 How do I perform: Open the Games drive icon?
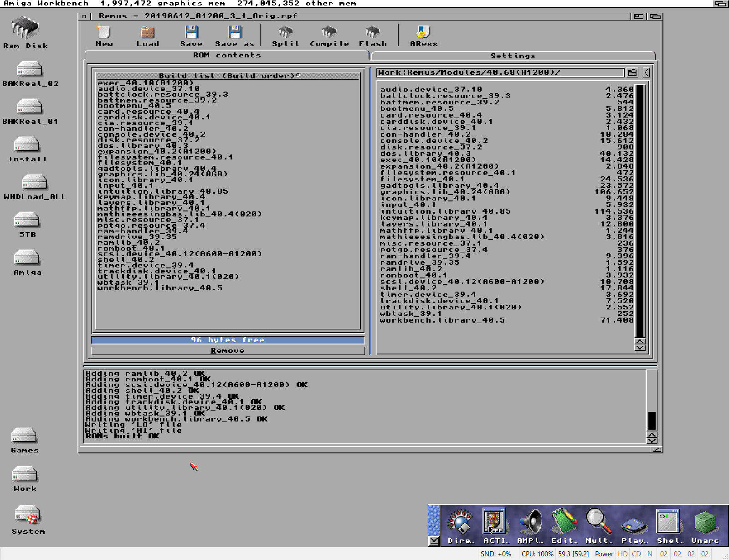point(25,441)
